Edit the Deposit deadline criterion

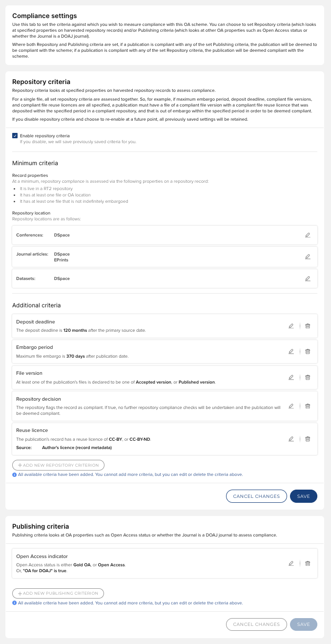click(291, 326)
